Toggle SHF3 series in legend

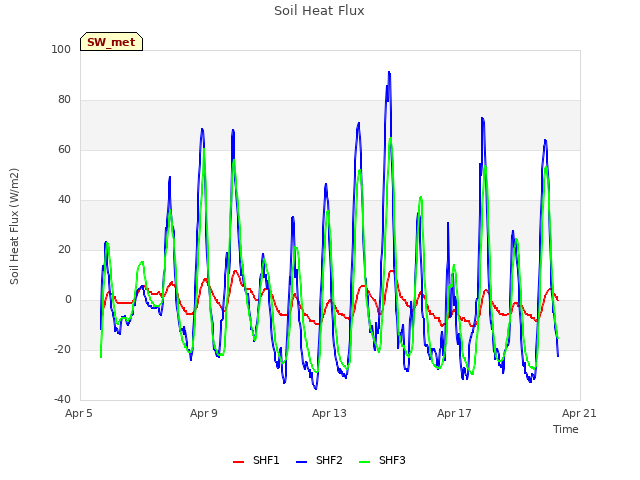pos(382,460)
